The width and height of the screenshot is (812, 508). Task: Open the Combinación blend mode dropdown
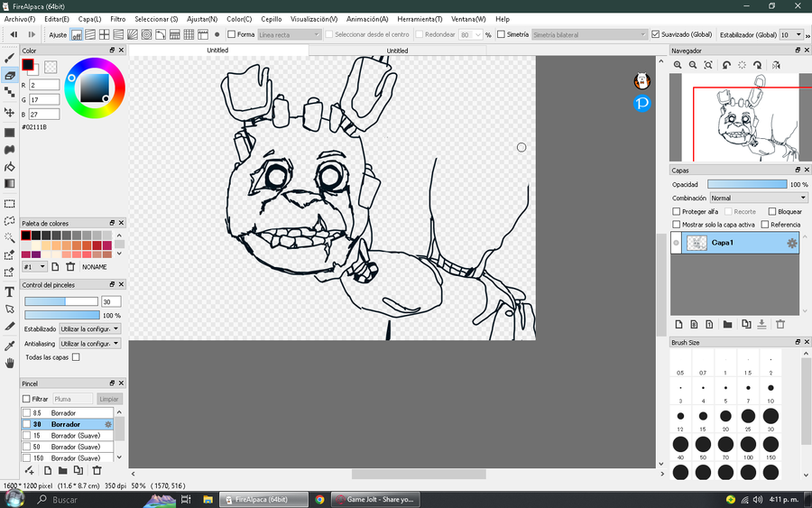click(759, 198)
